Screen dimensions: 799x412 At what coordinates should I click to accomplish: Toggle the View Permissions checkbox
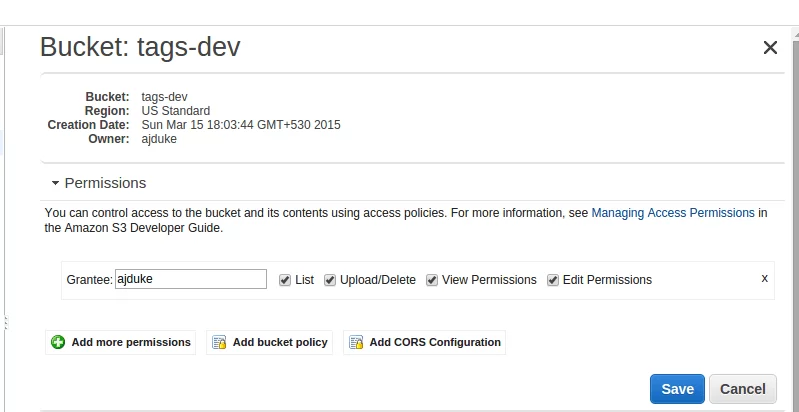click(432, 280)
